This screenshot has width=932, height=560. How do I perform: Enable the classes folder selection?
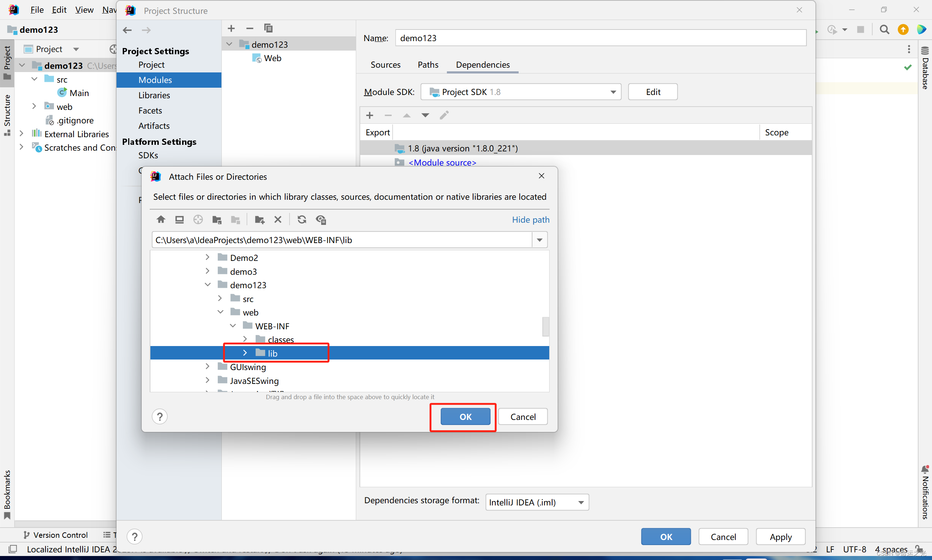(x=280, y=339)
